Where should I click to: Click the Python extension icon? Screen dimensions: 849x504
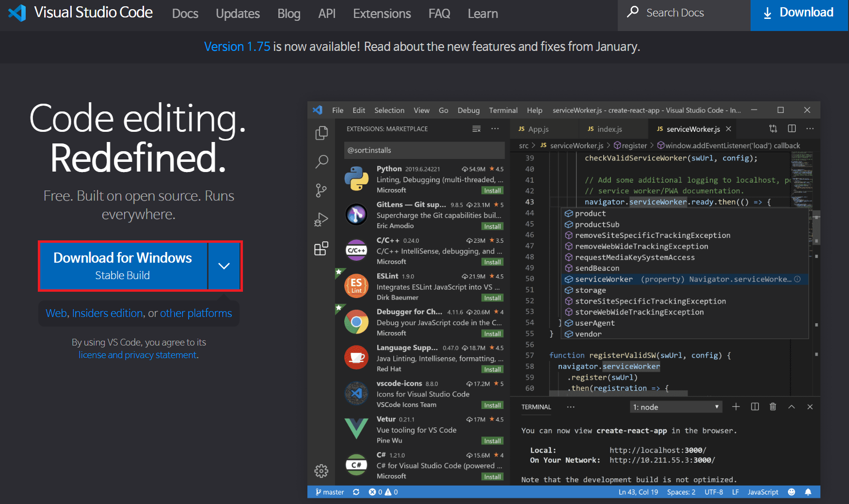[356, 178]
